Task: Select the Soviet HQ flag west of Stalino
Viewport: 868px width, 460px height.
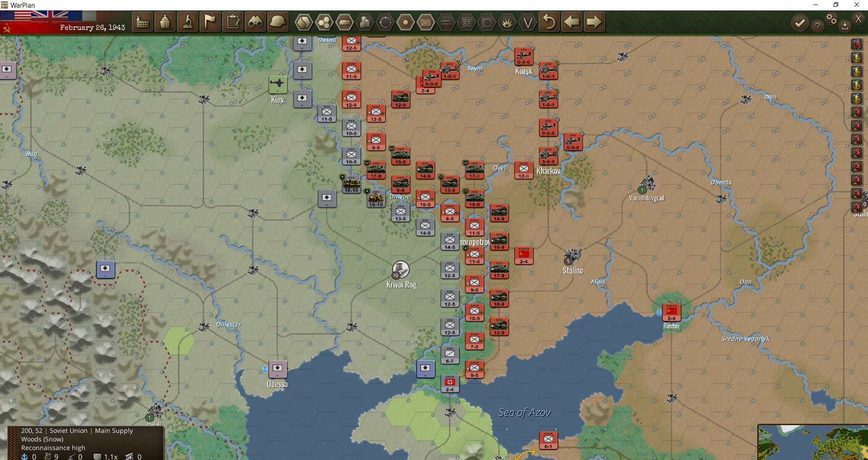Action: point(524,256)
